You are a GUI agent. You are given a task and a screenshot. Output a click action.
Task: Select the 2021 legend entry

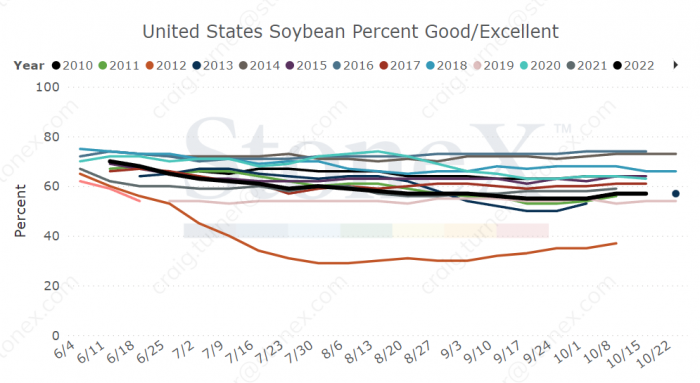click(587, 66)
